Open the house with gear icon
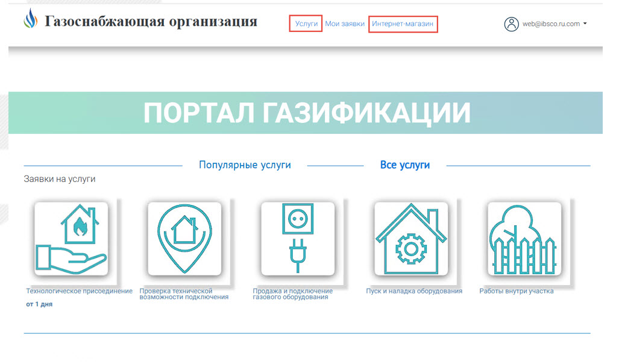 pyautogui.click(x=411, y=239)
